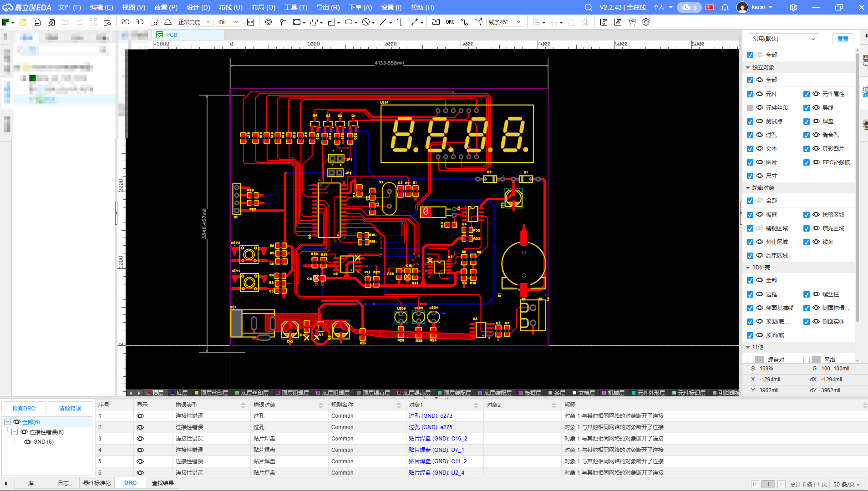The height and width of the screenshot is (491, 868).
Task: Uncheck the 焊盘 checkbox
Action: (807, 121)
